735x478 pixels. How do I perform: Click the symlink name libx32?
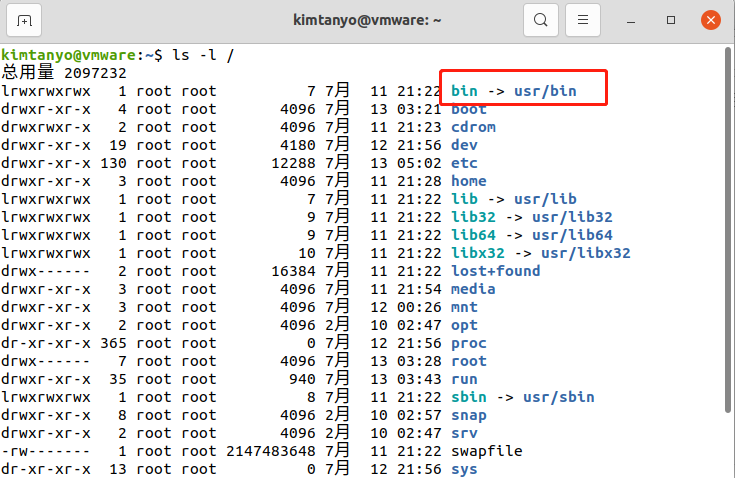tap(478, 253)
